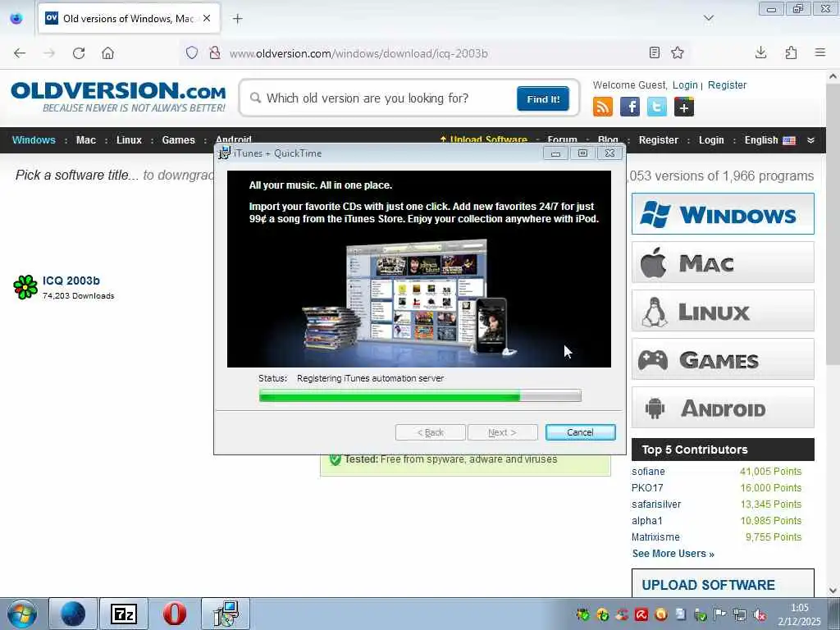The width and height of the screenshot is (840, 630).
Task: Open the OldVersion Twitter icon
Action: click(x=657, y=107)
